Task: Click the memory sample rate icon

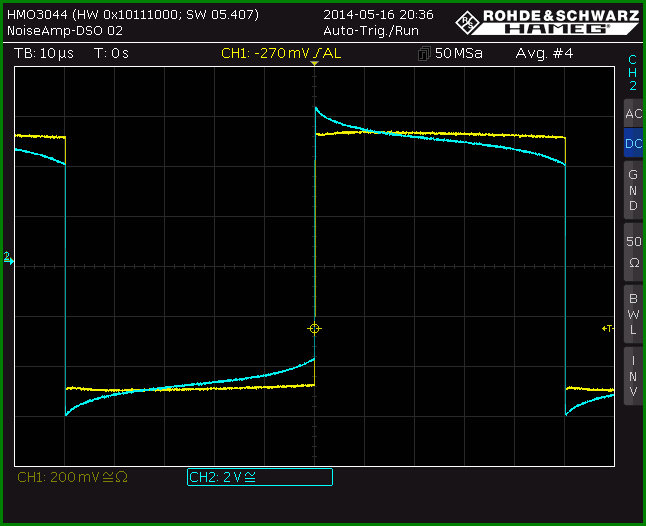Action: (x=424, y=54)
